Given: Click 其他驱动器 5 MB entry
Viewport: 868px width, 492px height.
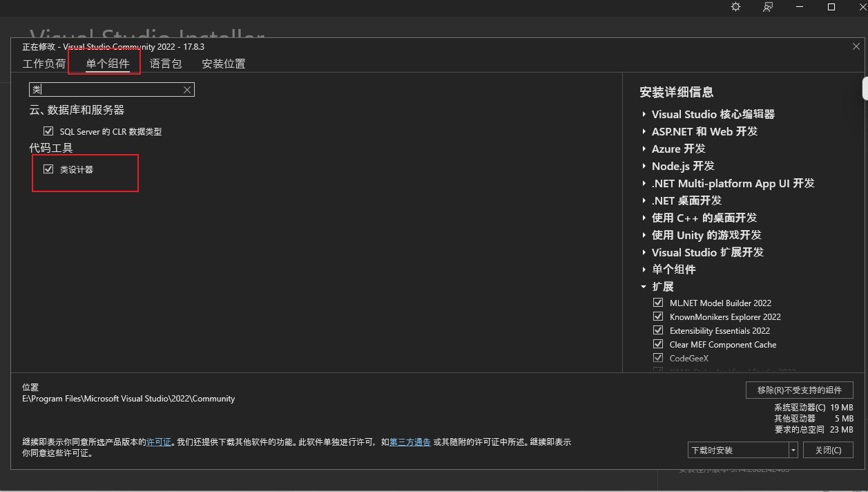Looking at the screenshot, I should click(813, 418).
